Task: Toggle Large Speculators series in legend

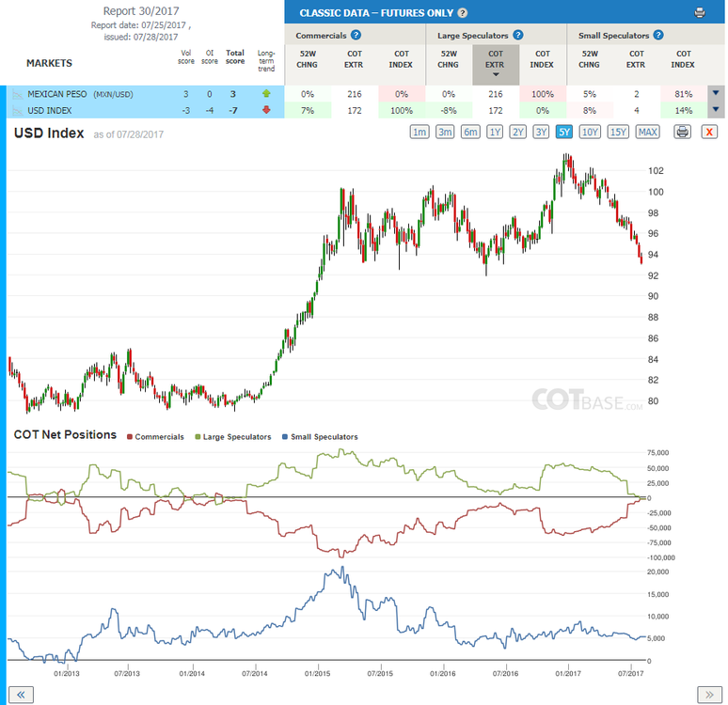Action: pyautogui.click(x=233, y=437)
